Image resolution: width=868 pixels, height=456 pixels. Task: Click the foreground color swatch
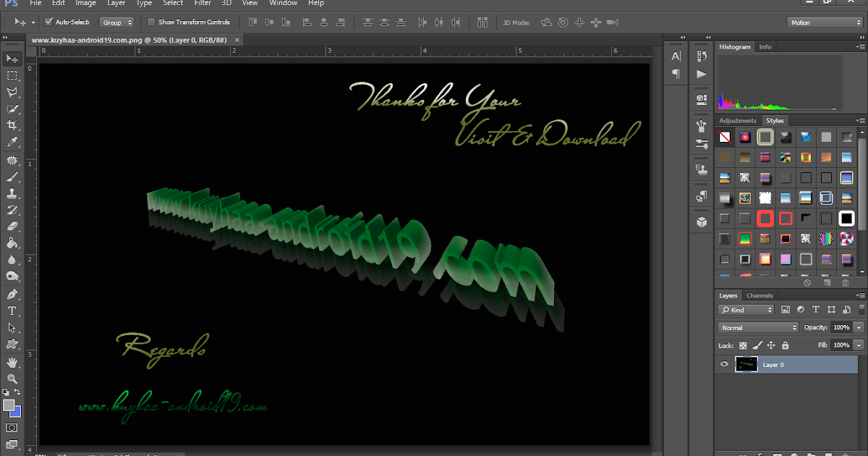9,405
